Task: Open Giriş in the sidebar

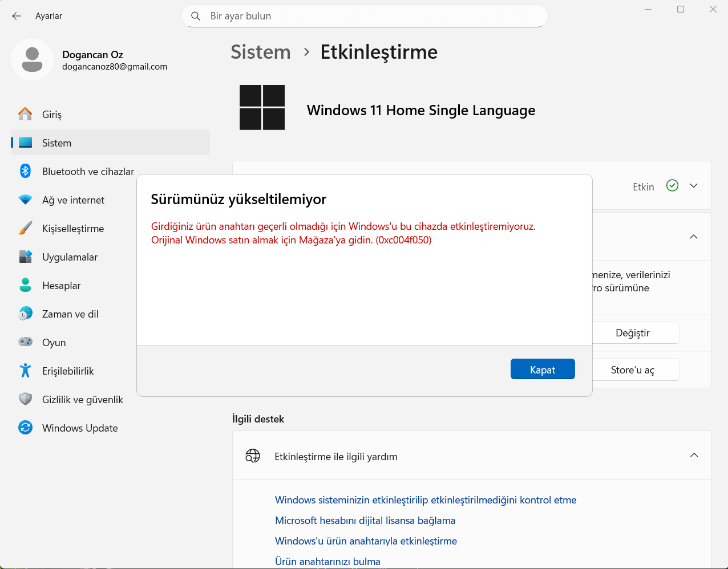Action: pos(110,114)
